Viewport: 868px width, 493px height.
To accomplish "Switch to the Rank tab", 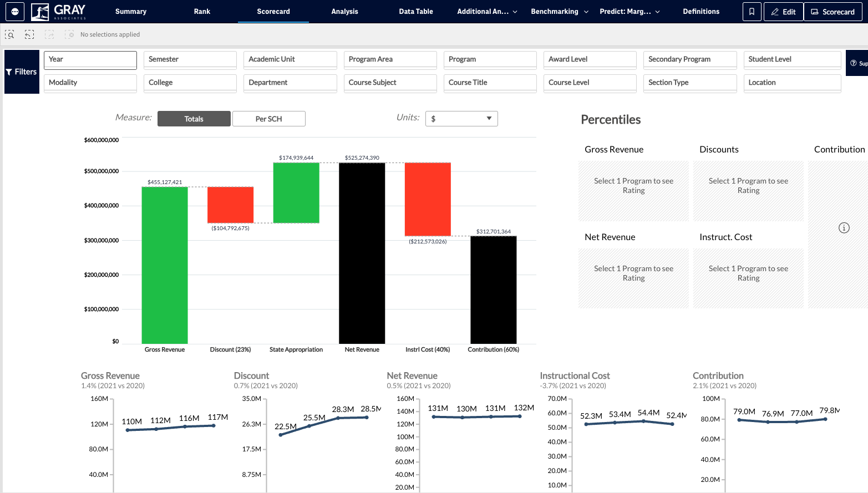I will click(202, 11).
